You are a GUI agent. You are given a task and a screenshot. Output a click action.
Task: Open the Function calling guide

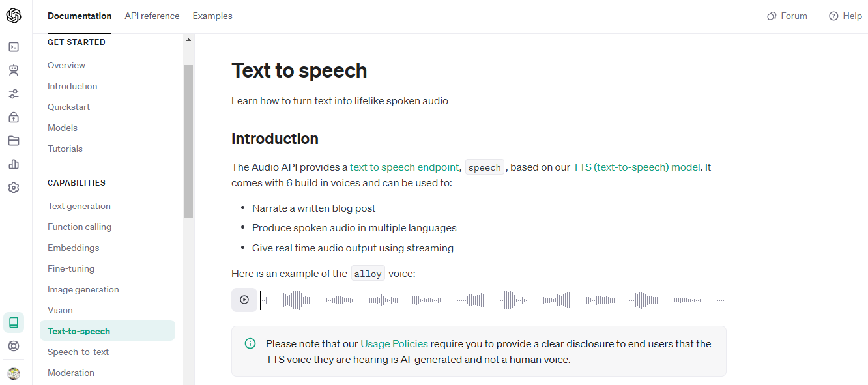80,227
